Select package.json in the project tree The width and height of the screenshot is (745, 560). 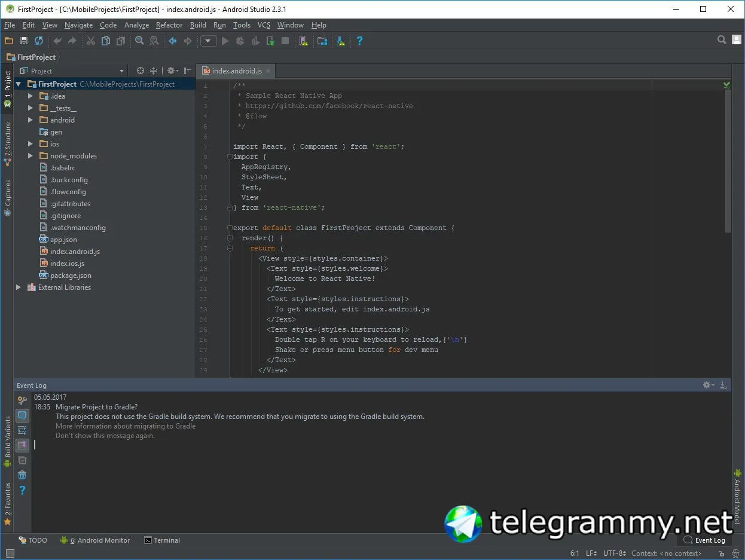[71, 276]
